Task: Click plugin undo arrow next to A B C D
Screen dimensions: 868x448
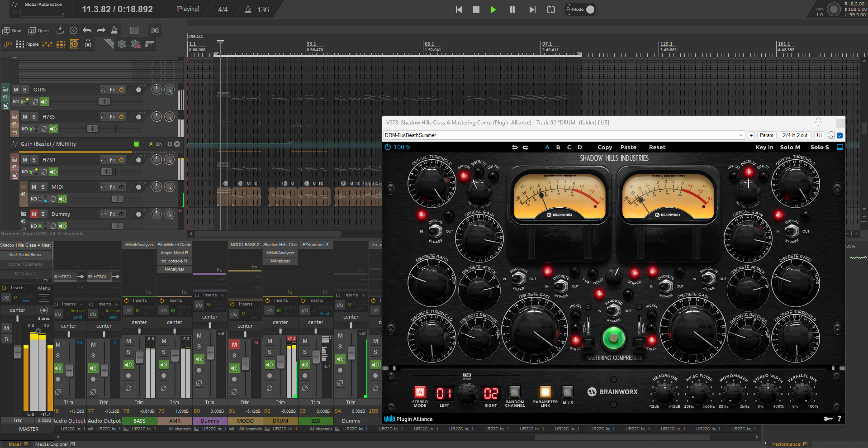Action: (514, 147)
